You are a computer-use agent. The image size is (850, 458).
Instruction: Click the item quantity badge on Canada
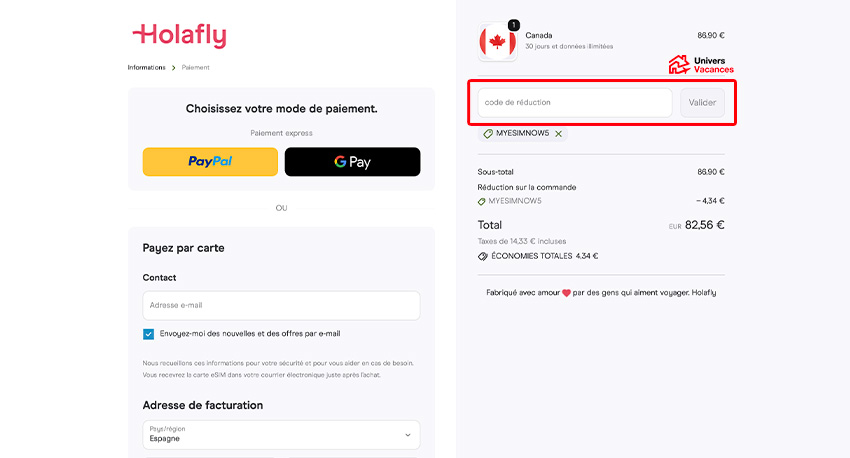514,25
